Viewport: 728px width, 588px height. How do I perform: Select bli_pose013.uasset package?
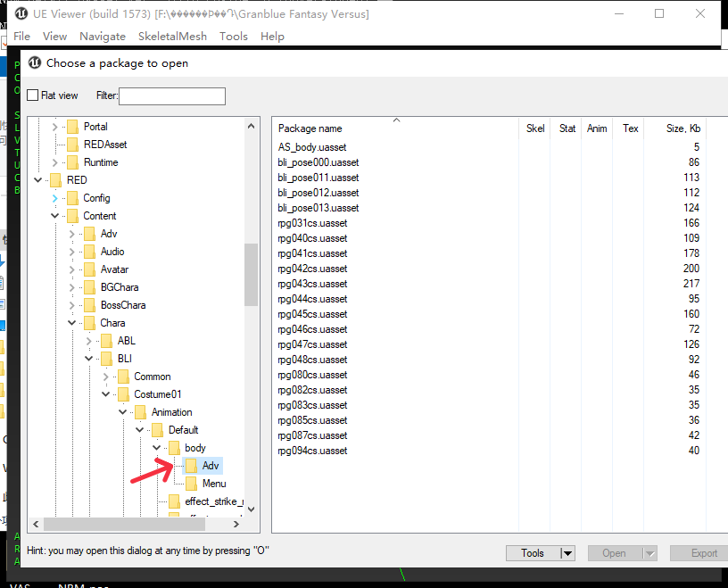click(318, 208)
